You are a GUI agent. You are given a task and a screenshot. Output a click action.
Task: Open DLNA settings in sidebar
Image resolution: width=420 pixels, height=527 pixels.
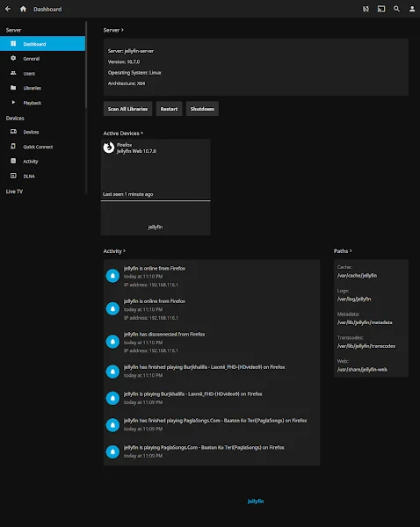click(x=42, y=177)
